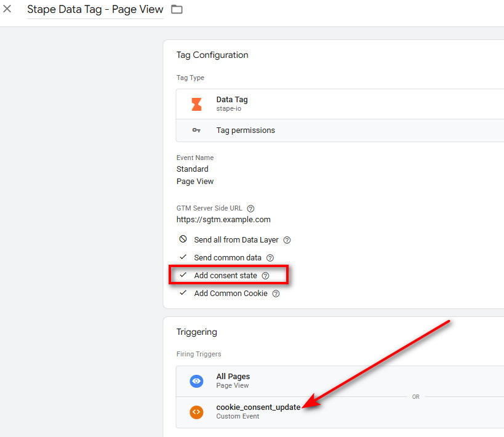The height and width of the screenshot is (437, 504).
Task: Click the Page View event name value
Action: tap(195, 182)
